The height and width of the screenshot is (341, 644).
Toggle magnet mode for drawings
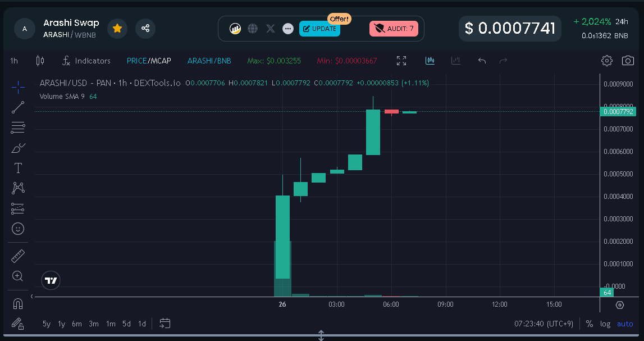18,303
